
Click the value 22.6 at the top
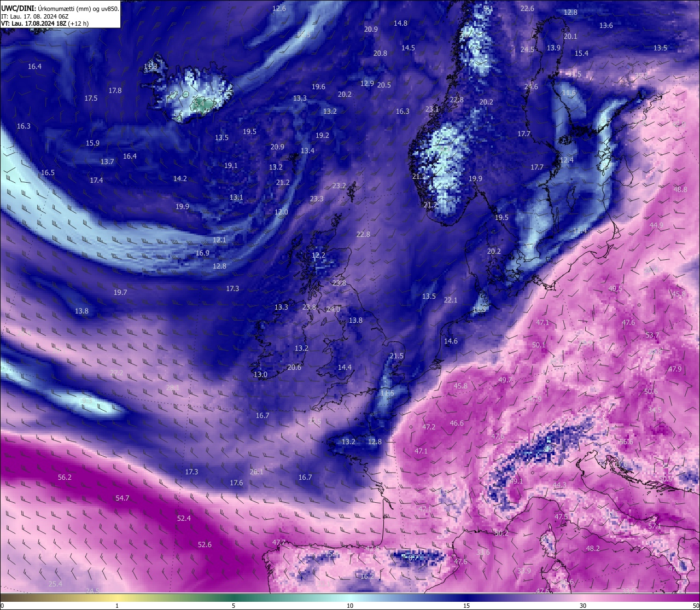[527, 8]
